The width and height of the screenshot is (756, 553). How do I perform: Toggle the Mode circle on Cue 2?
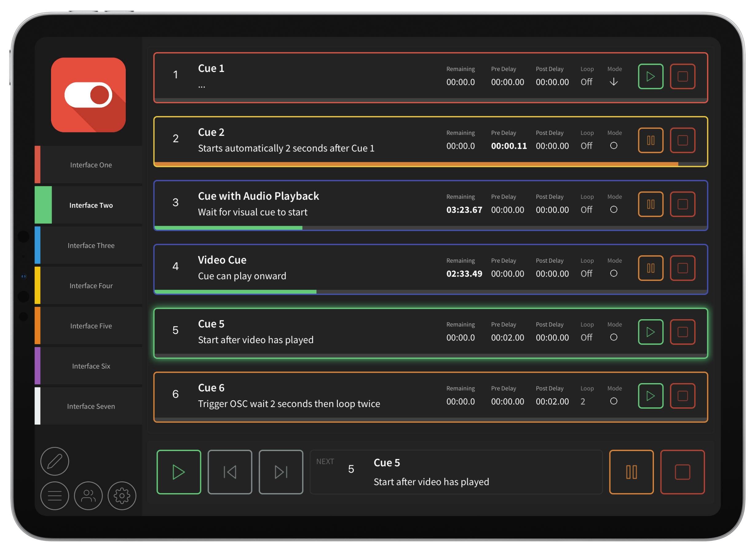click(x=614, y=146)
